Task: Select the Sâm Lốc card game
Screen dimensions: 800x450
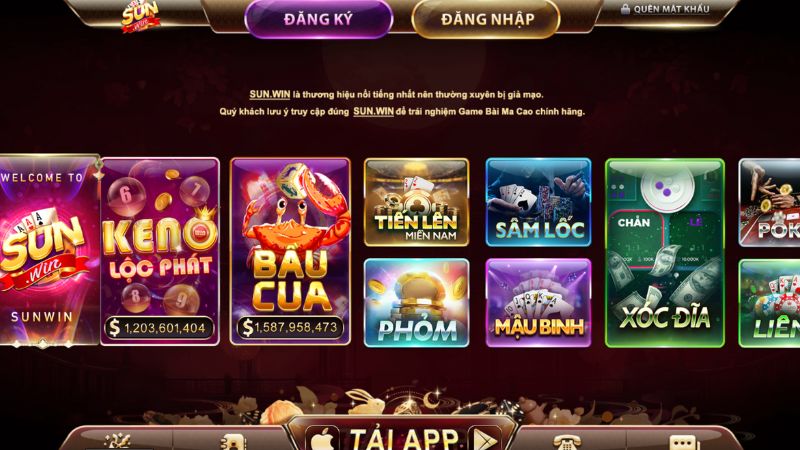Action: coord(538,202)
